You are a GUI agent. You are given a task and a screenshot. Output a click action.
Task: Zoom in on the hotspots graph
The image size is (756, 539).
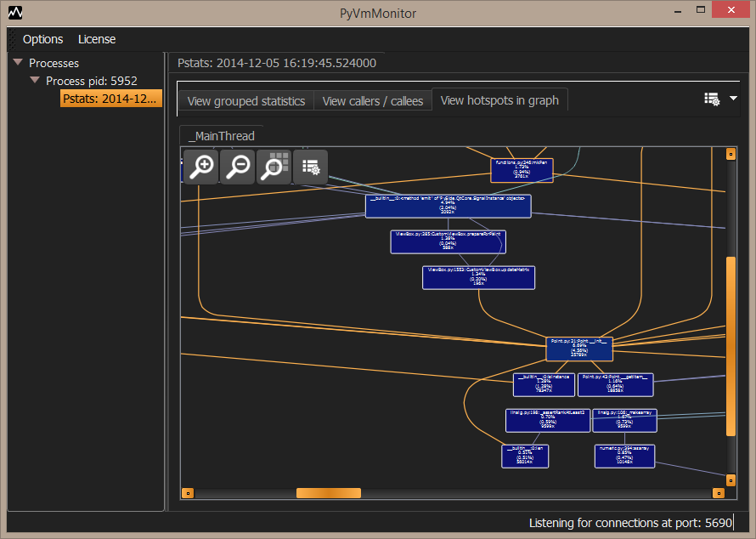(x=201, y=167)
